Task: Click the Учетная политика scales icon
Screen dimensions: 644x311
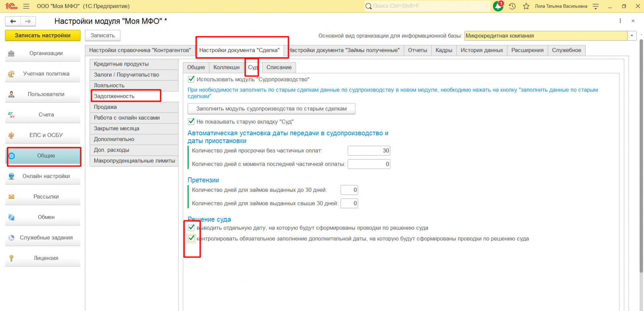Action: (11, 74)
